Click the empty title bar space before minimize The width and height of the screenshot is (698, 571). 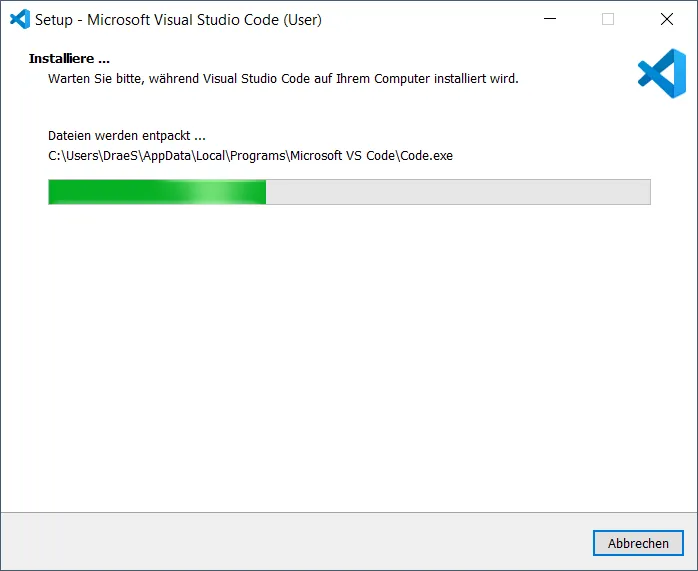[430, 19]
